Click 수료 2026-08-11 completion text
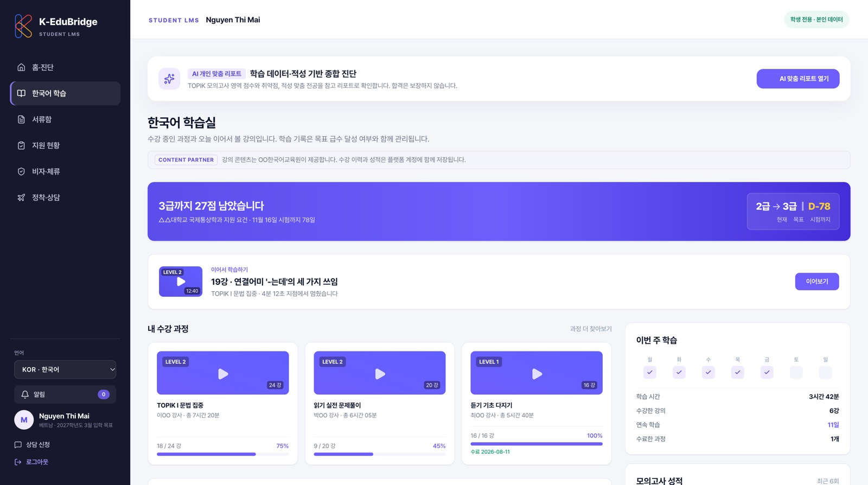Screen dimensions: 868x485 (x=490, y=452)
